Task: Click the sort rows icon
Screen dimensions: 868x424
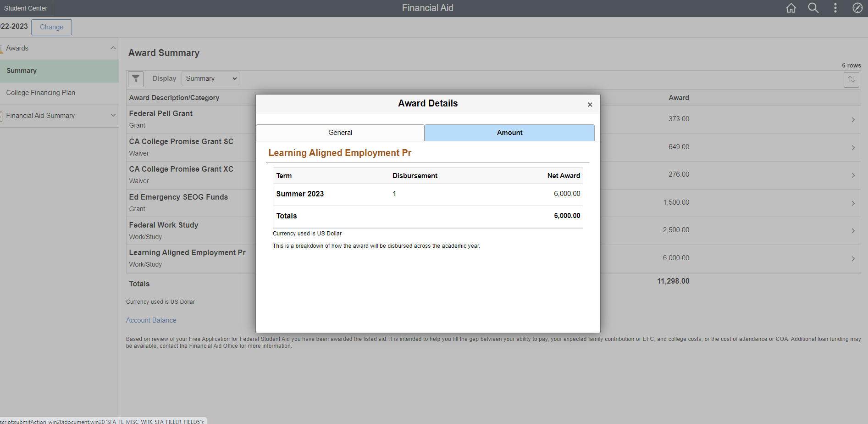Action: pos(851,79)
